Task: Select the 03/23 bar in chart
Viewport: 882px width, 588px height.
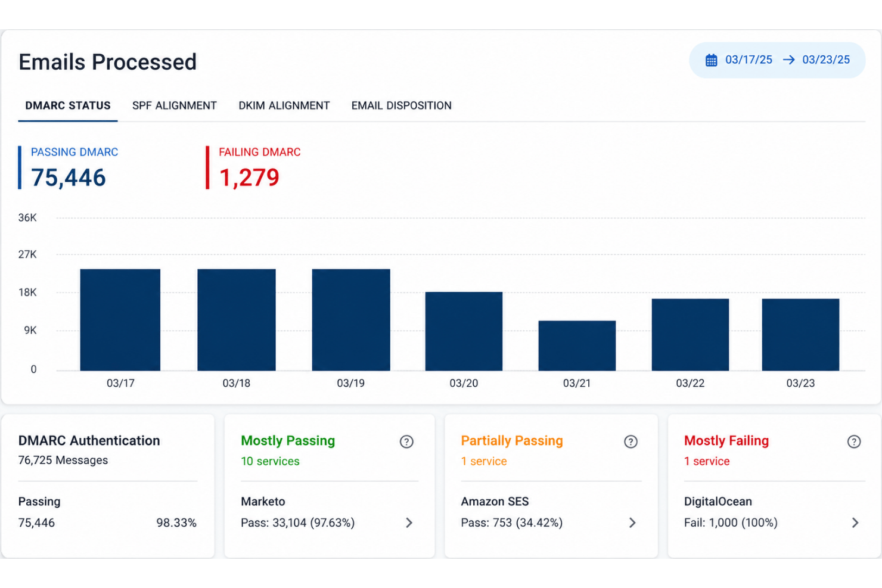Action: (x=800, y=335)
